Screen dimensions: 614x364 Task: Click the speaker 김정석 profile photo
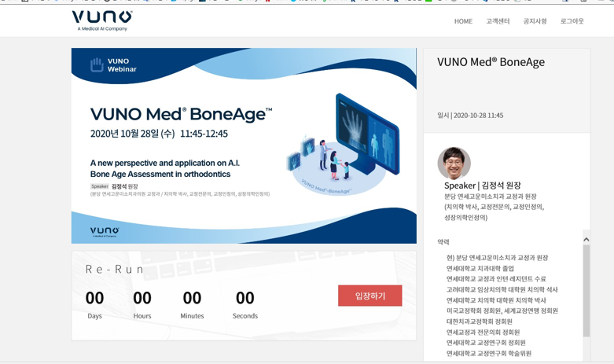[x=454, y=164]
